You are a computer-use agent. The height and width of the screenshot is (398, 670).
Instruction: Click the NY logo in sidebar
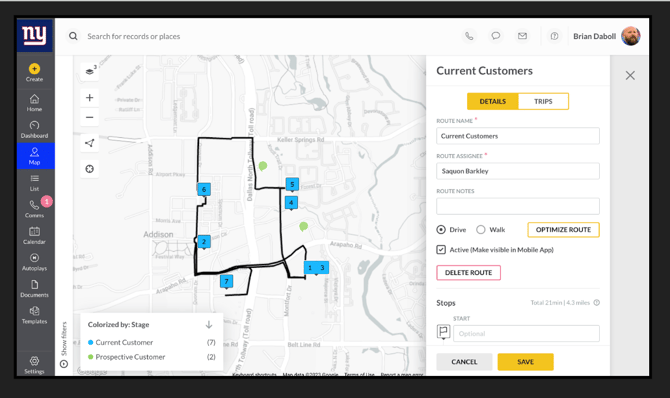click(x=35, y=35)
